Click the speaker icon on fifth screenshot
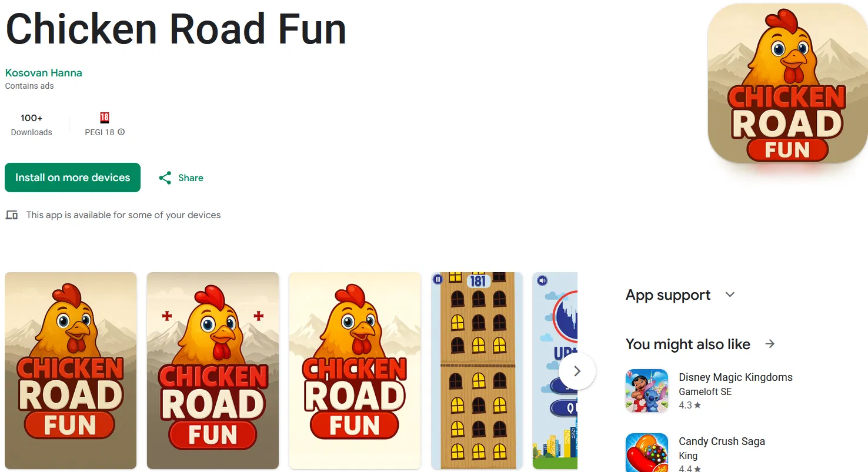Screen dimensions: 868x472 click(542, 280)
